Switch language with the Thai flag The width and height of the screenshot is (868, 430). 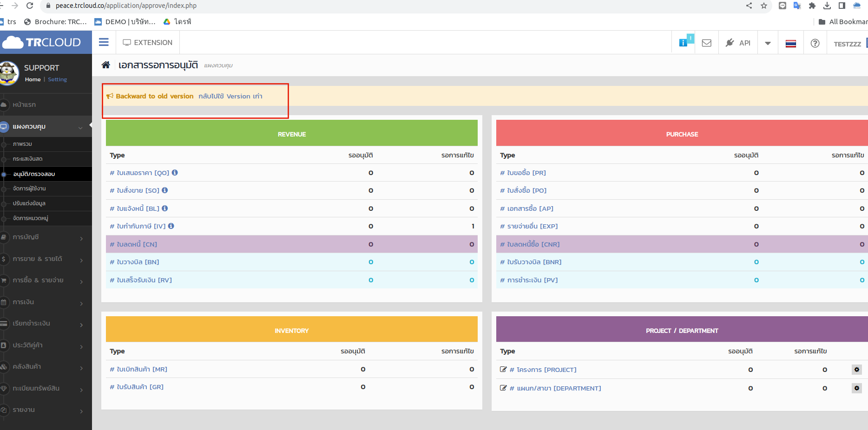tap(791, 43)
